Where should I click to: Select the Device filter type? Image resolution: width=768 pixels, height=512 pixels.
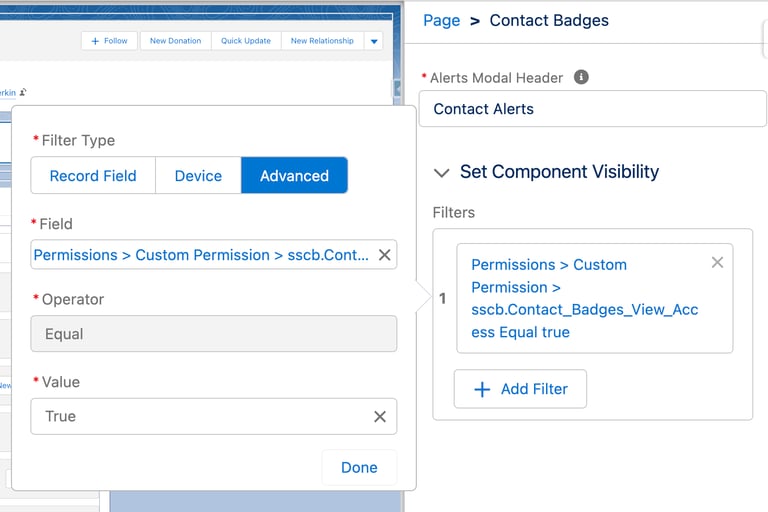tap(198, 175)
